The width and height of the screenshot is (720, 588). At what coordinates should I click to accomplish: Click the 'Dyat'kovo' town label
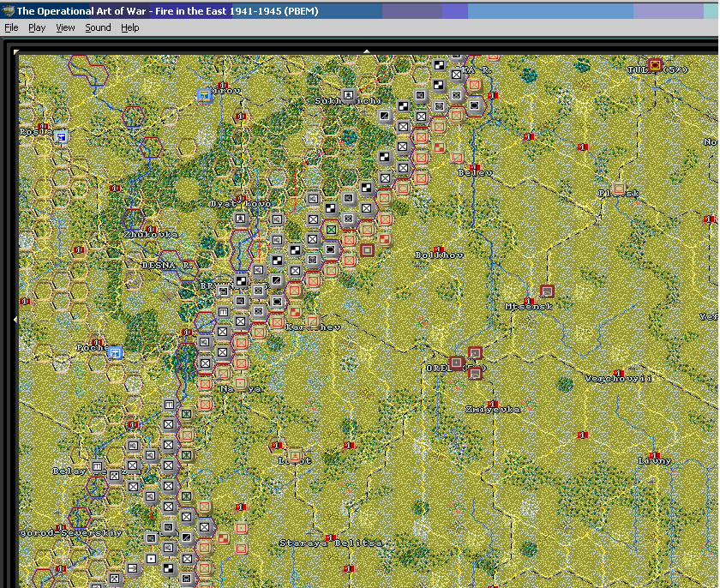(240, 203)
